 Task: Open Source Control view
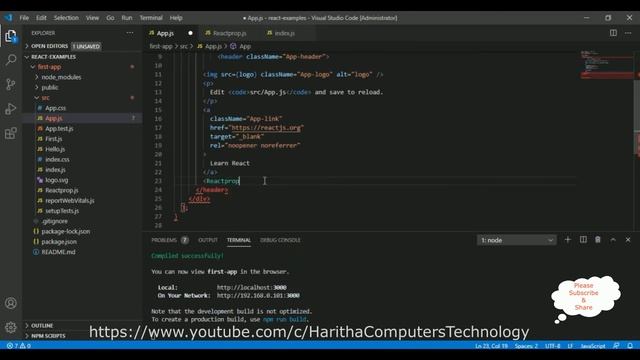coord(11,84)
